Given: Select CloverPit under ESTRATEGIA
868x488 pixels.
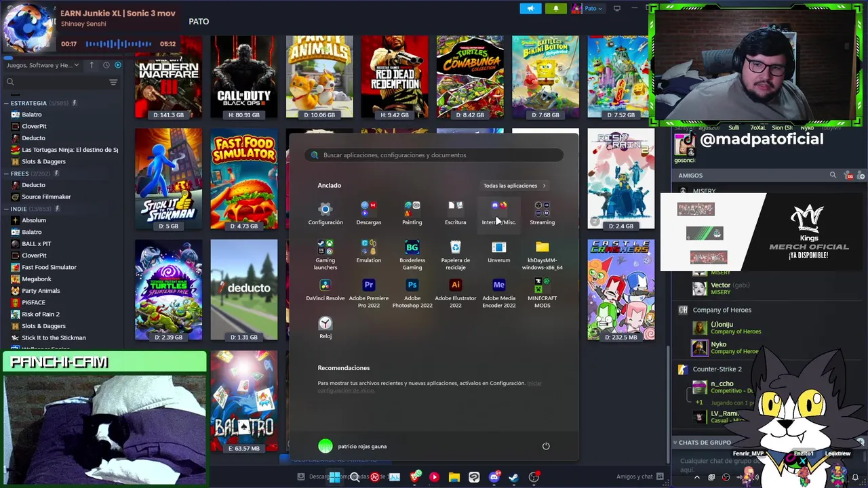Looking at the screenshot, I should (x=34, y=126).
